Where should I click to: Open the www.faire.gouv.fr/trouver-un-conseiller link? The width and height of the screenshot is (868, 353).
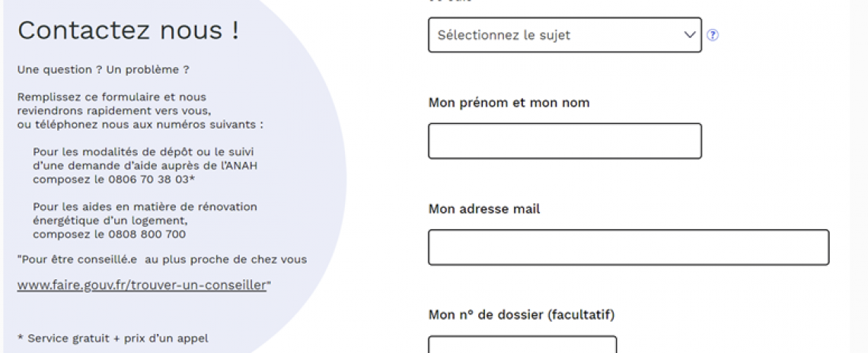pyautogui.click(x=142, y=285)
